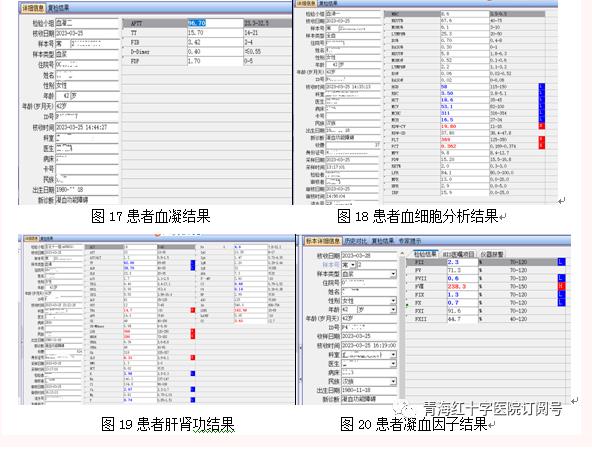
Task: Click the D-Dimer result row
Action: point(207,51)
